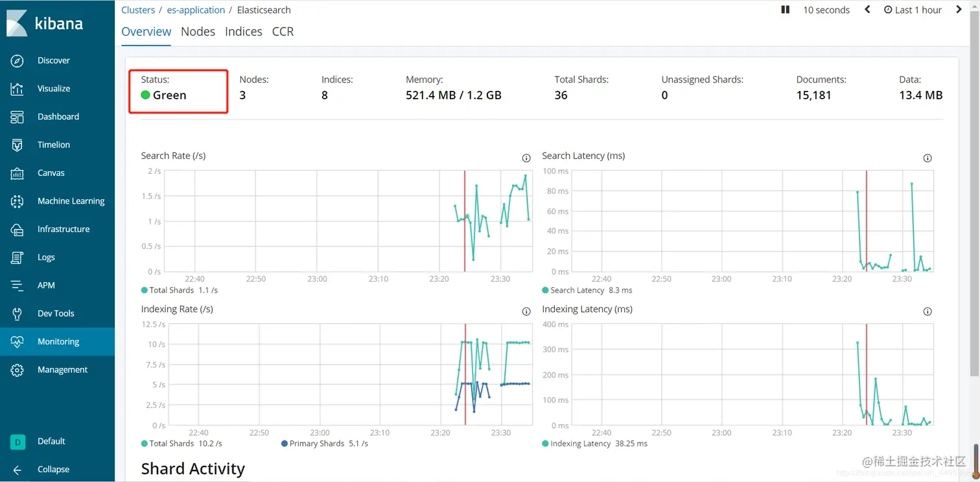Switch to the Nodes tab

[198, 32]
